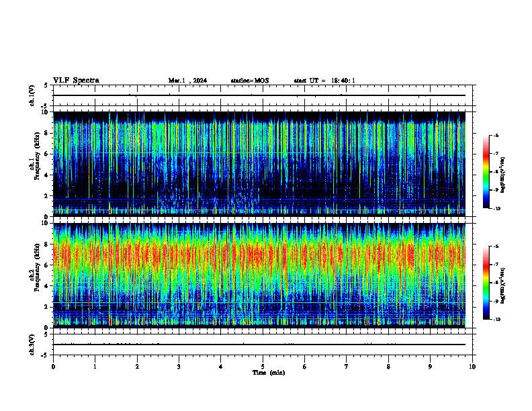Click the ch.1 voltage waveform strip
The height and width of the screenshot is (411, 532).
click(x=263, y=95)
